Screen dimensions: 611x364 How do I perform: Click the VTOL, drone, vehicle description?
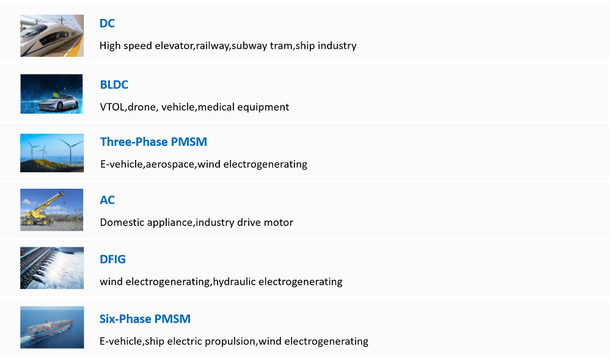194,107
